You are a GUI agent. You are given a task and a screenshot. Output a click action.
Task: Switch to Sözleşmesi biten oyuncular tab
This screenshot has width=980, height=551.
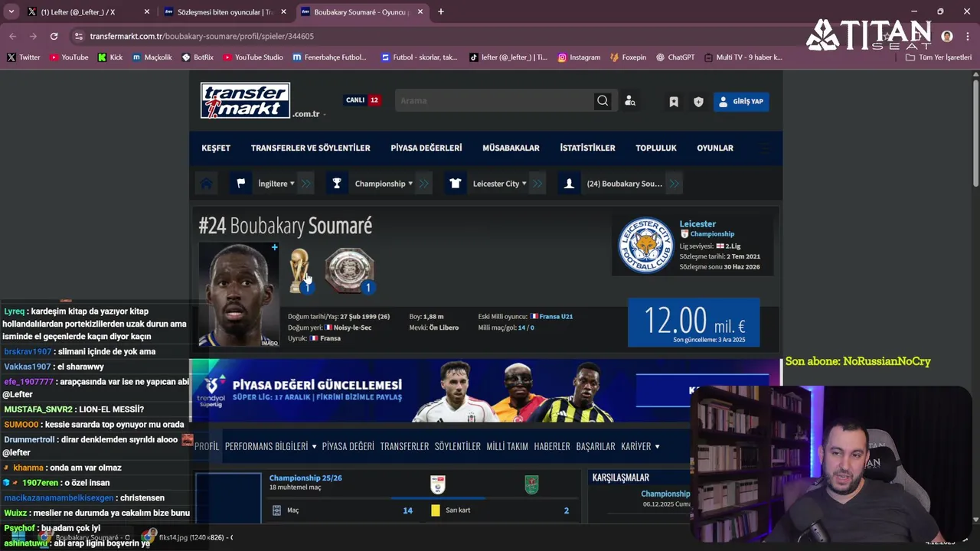[x=224, y=12]
